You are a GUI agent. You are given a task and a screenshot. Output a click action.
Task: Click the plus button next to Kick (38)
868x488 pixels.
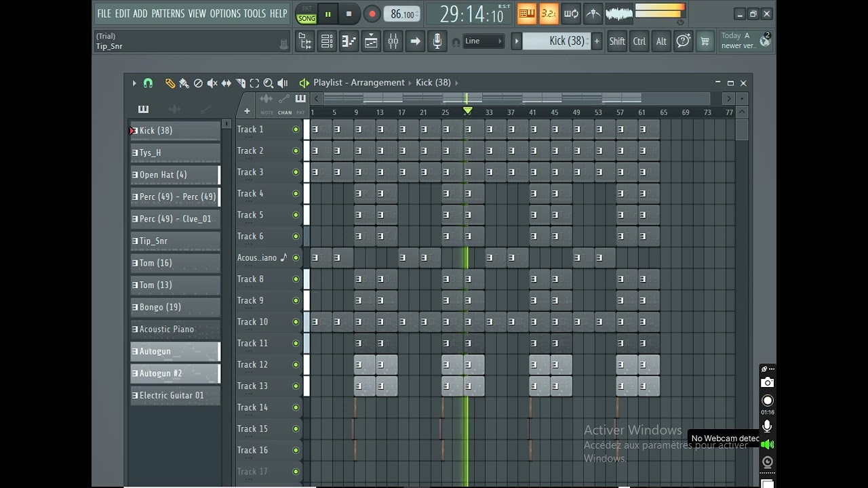click(597, 41)
